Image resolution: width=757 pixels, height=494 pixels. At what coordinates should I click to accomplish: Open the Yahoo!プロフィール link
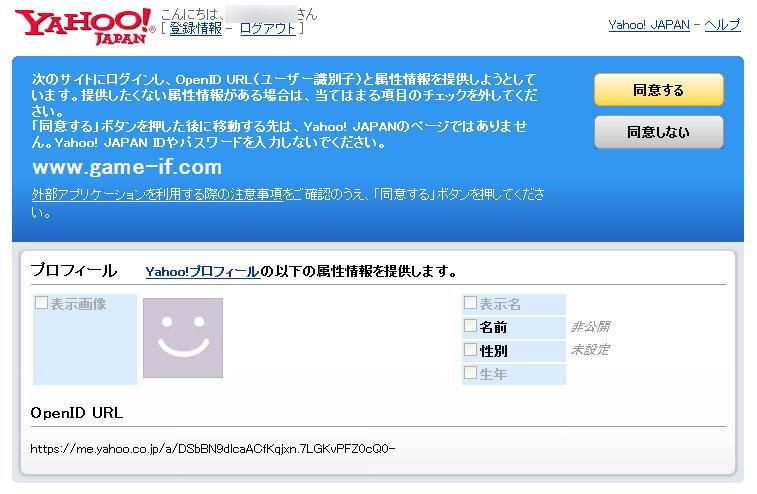[x=203, y=271]
